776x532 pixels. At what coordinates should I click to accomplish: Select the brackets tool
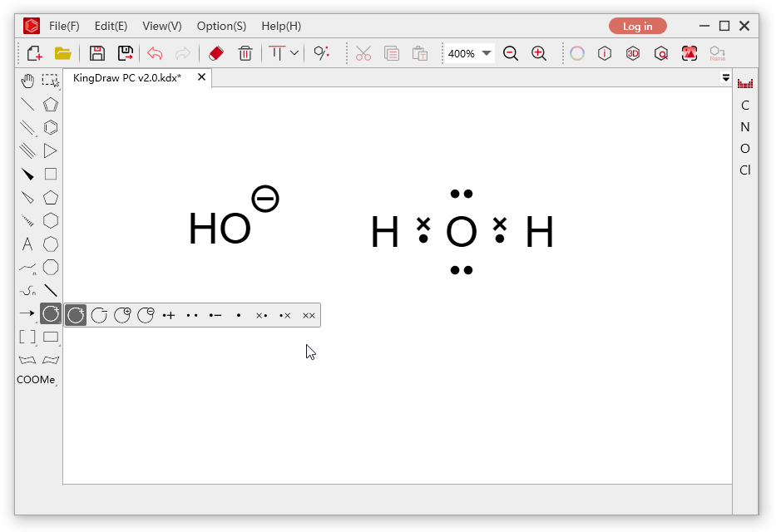click(27, 337)
